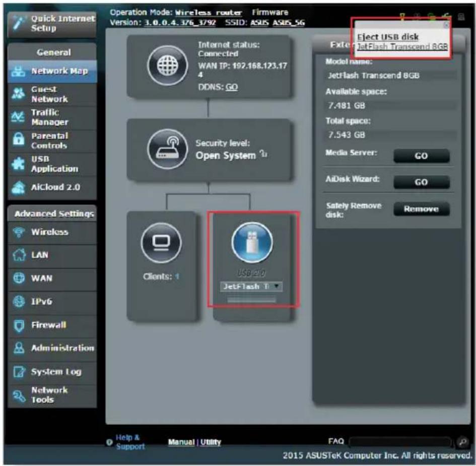The width and height of the screenshot is (476, 466).
Task: Click the FAQ search magnifier icon
Action: point(462,441)
